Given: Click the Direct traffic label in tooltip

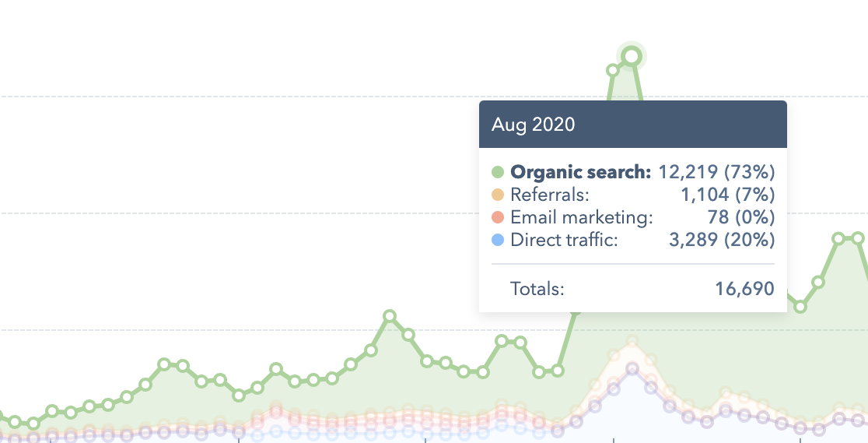Looking at the screenshot, I should pyautogui.click(x=564, y=240).
